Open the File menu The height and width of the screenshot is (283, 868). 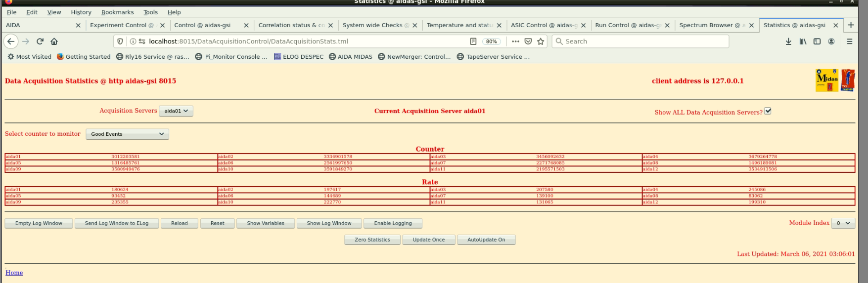[11, 12]
